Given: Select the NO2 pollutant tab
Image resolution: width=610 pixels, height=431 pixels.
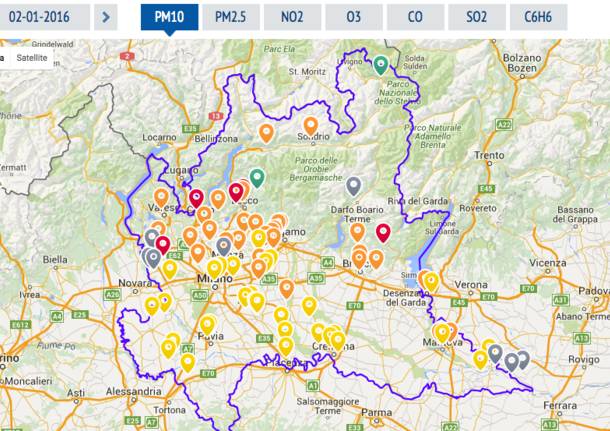Looking at the screenshot, I should pos(294,17).
